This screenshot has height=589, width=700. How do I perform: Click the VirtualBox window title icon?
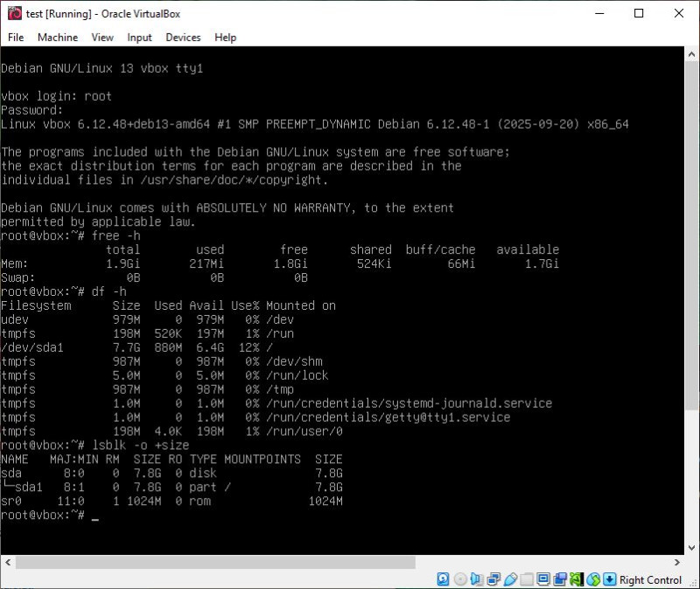point(14,13)
